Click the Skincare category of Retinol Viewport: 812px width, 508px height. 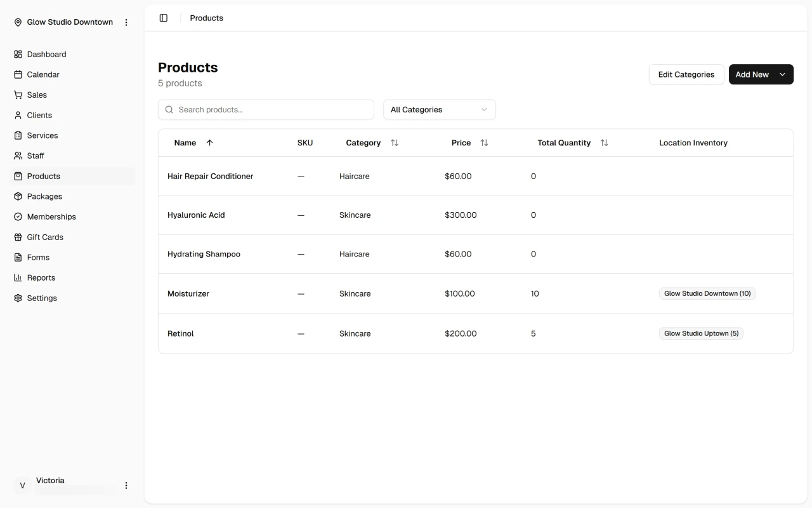click(355, 333)
